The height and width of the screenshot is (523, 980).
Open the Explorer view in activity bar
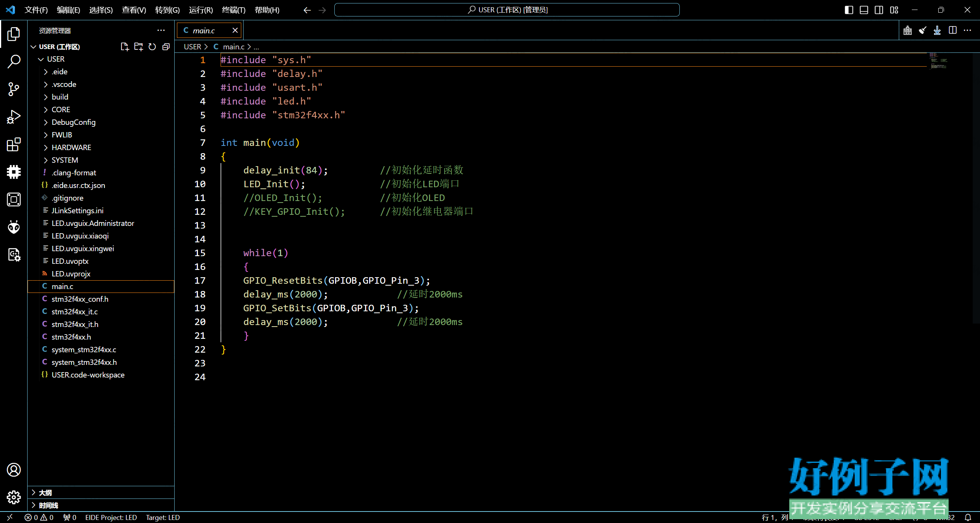pos(14,34)
